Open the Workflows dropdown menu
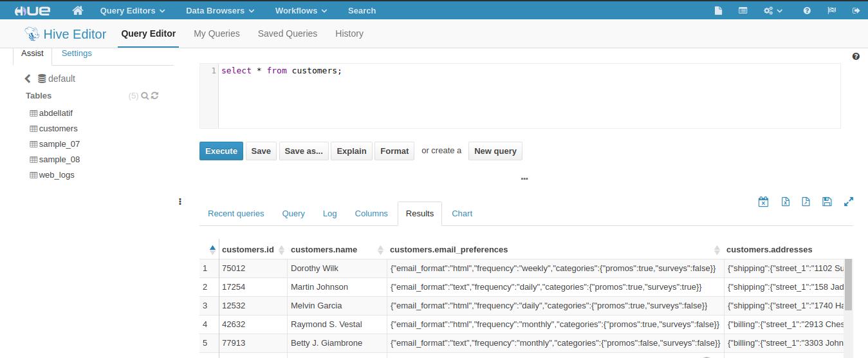The width and height of the screenshot is (868, 358). (x=301, y=10)
